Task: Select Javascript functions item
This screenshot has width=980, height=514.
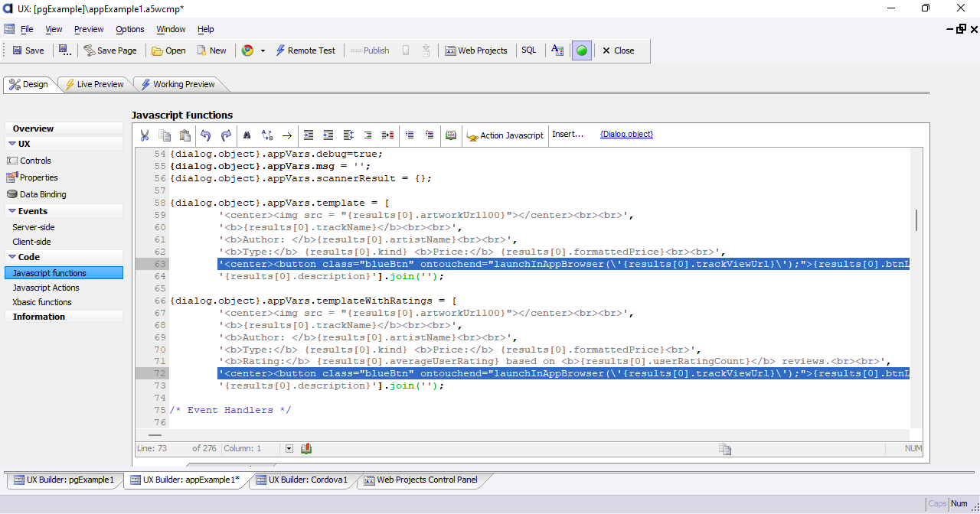Action: pos(64,273)
